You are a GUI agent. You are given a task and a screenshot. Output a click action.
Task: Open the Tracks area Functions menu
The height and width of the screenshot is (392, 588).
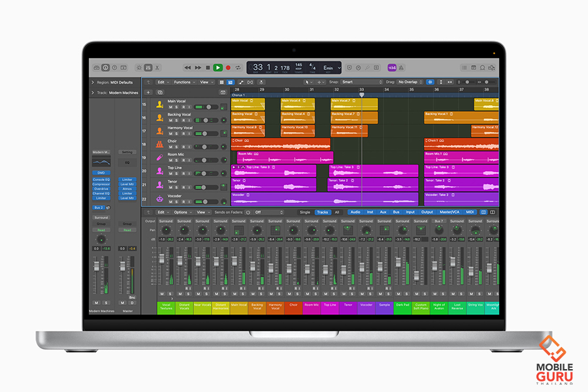pyautogui.click(x=184, y=82)
